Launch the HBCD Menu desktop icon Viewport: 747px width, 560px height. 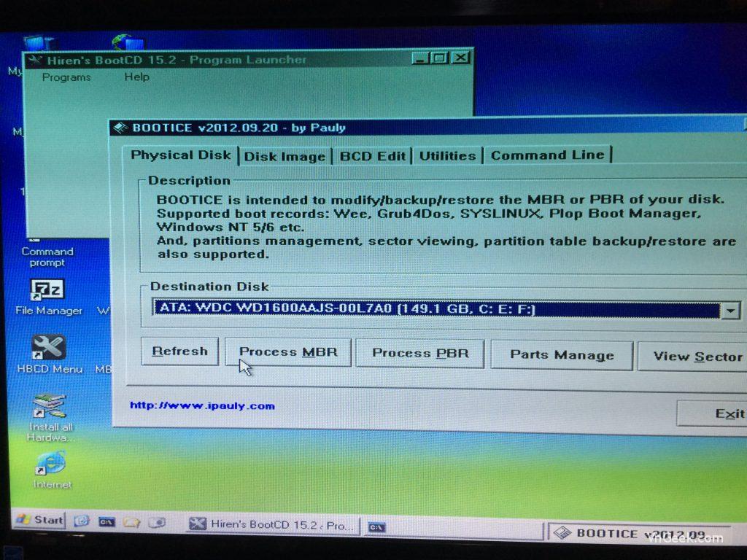point(49,354)
